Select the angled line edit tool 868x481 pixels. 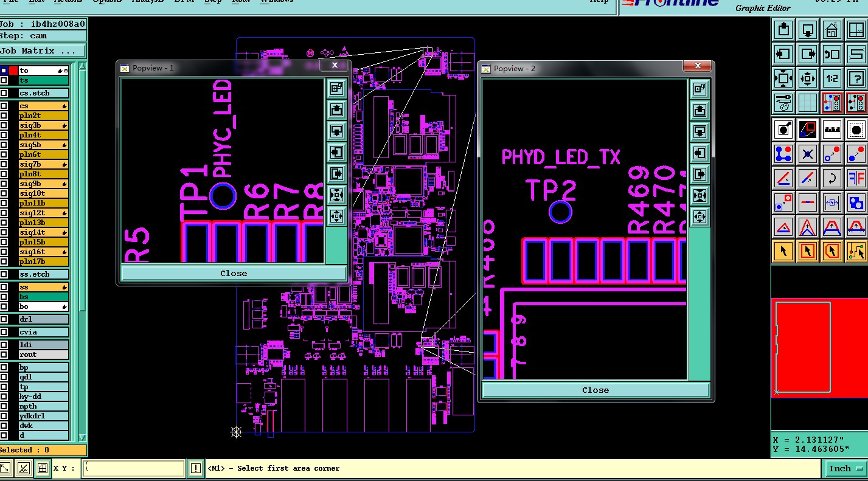tap(783, 178)
